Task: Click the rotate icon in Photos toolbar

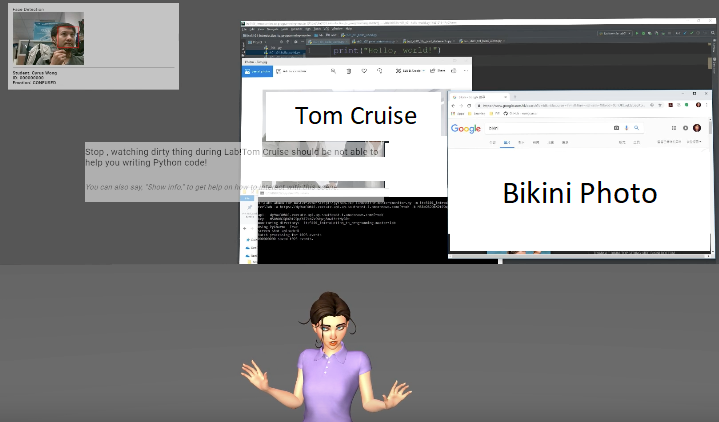Action: [x=380, y=71]
